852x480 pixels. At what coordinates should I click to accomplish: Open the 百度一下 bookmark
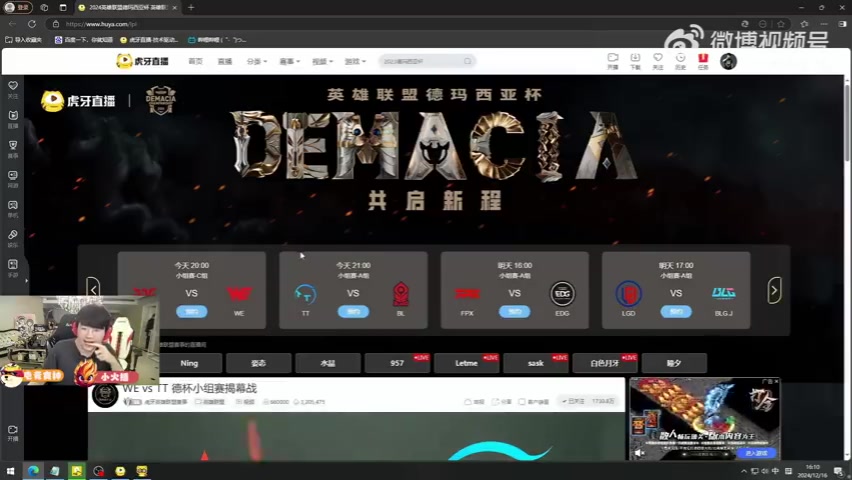[84, 40]
